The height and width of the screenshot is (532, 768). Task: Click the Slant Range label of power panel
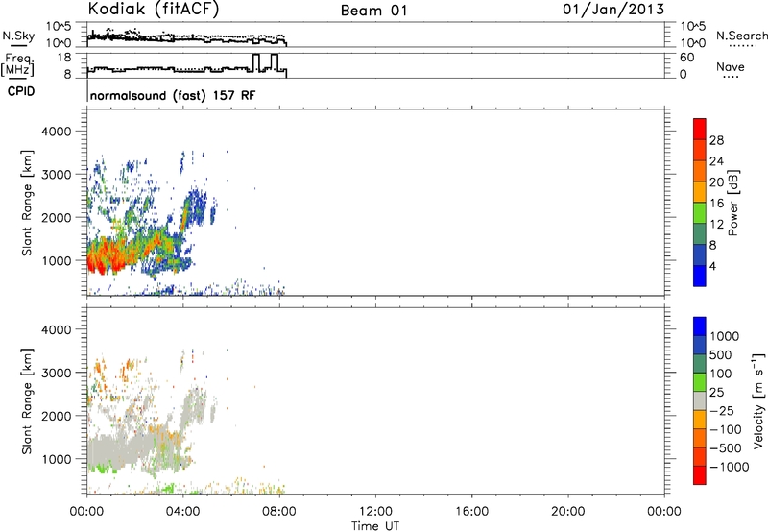(x=27, y=203)
